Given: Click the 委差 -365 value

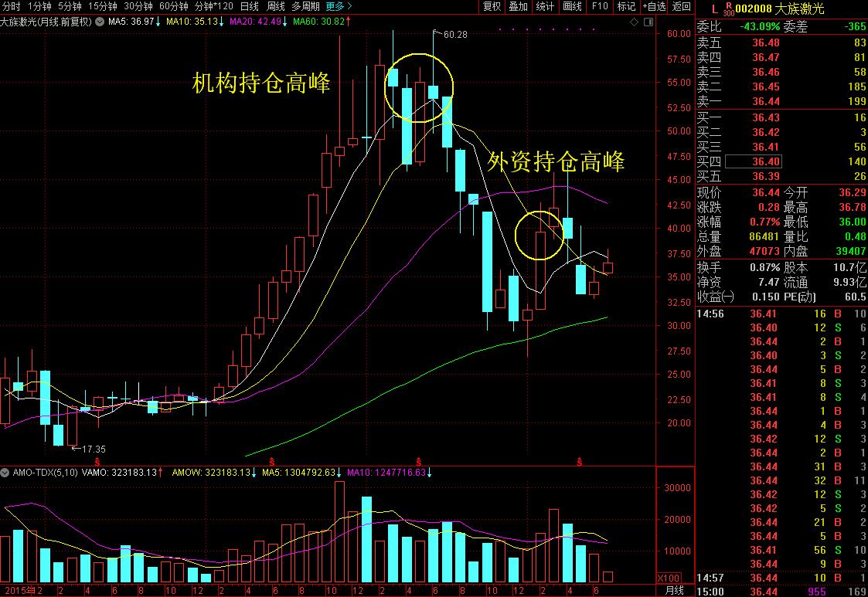Looking at the screenshot, I should tap(856, 26).
